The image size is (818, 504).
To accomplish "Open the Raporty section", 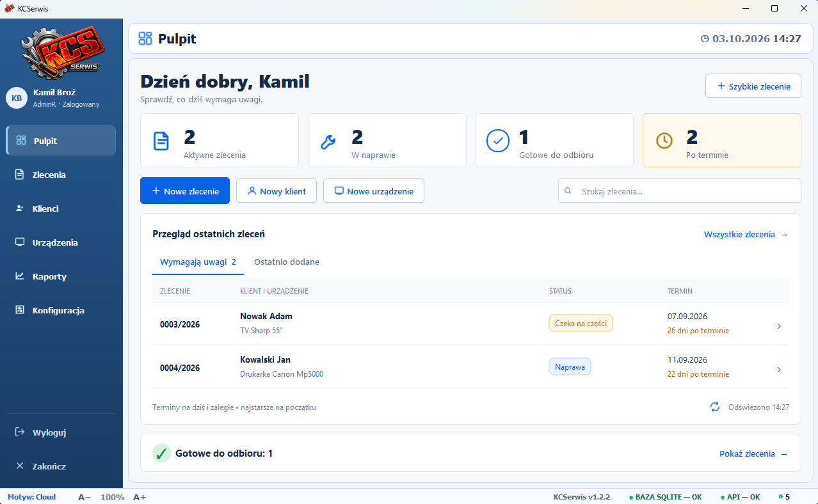I will click(61, 276).
